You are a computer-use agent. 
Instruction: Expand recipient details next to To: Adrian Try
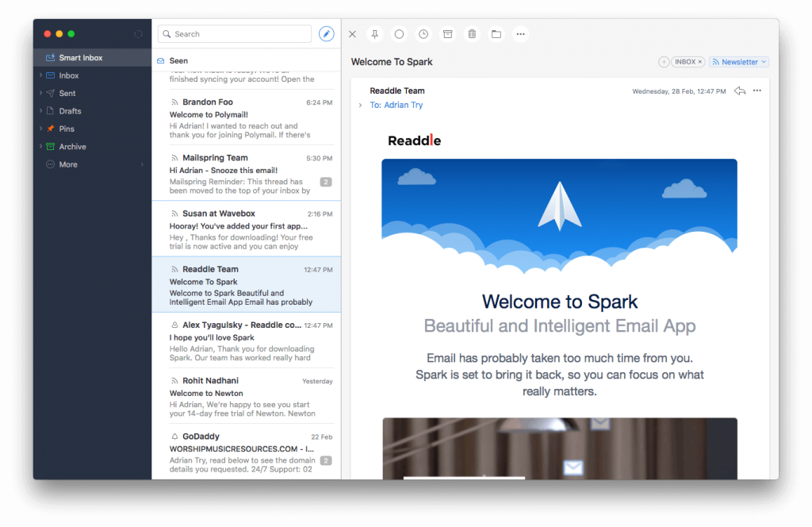point(360,106)
